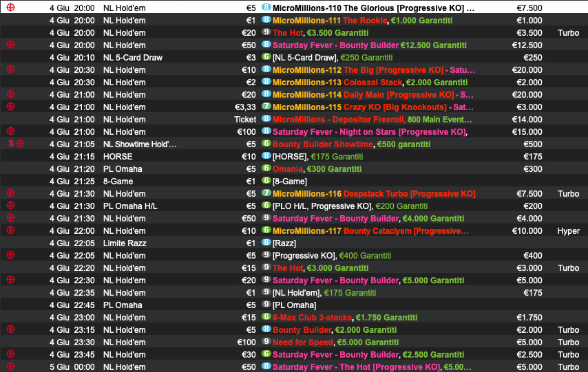
Task: Click the 9-max seat badge on the €3.500 The Hot row
Action: click(266, 32)
